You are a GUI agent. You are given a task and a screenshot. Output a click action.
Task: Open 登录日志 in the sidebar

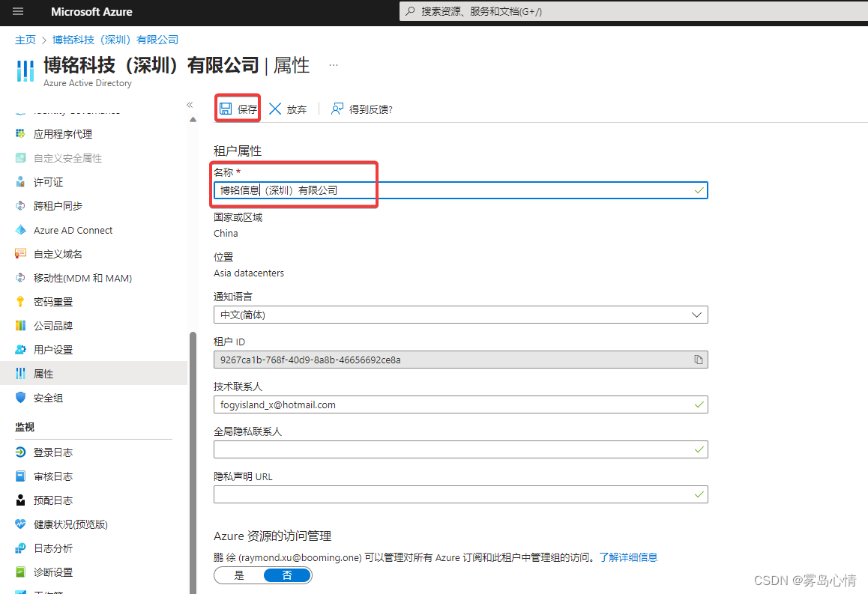click(x=53, y=452)
